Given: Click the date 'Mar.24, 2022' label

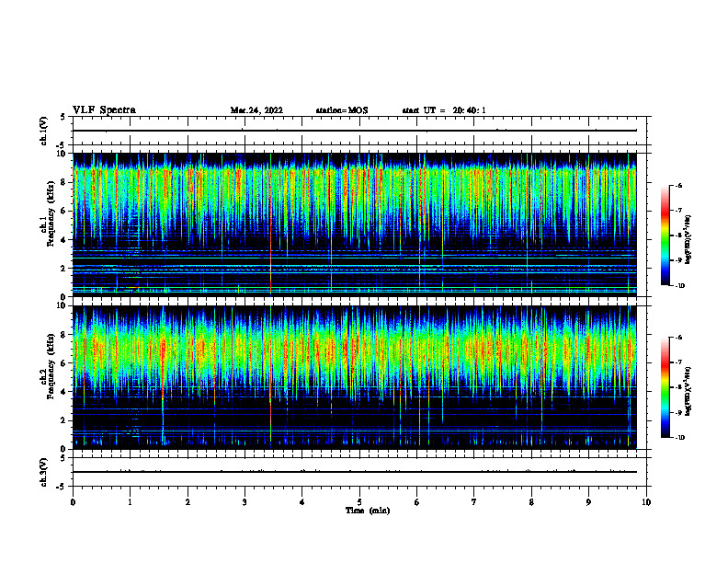Looking at the screenshot, I should pyautogui.click(x=256, y=110).
